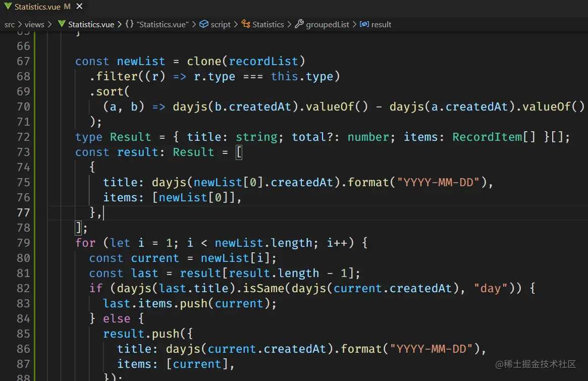Expand breadcrumb chevron after src
The image size is (588, 381).
[20, 24]
